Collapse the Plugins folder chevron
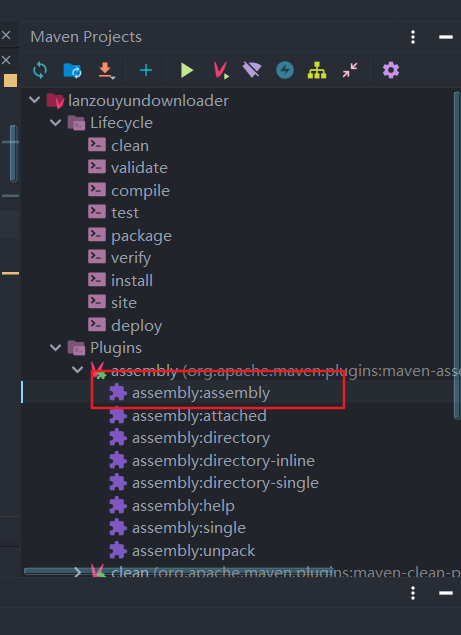 [55, 347]
